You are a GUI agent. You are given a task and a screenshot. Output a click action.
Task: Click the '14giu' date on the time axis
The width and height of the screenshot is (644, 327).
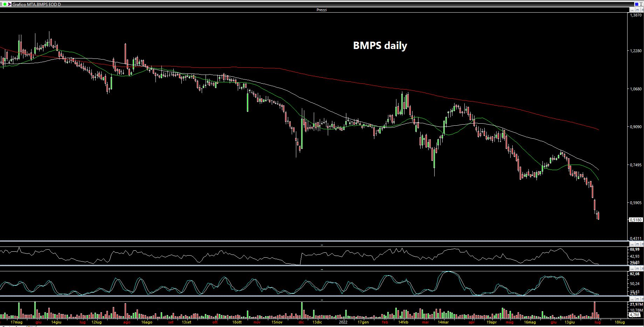point(56,322)
